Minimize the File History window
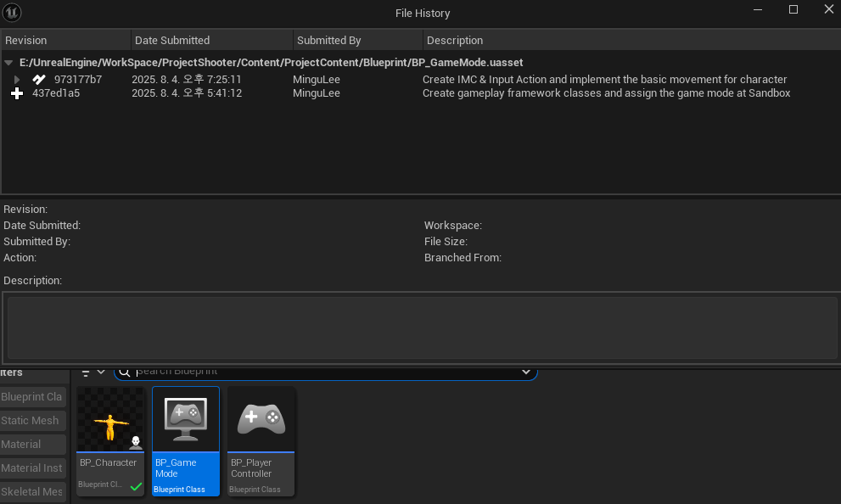The height and width of the screenshot is (504, 841). click(x=757, y=9)
